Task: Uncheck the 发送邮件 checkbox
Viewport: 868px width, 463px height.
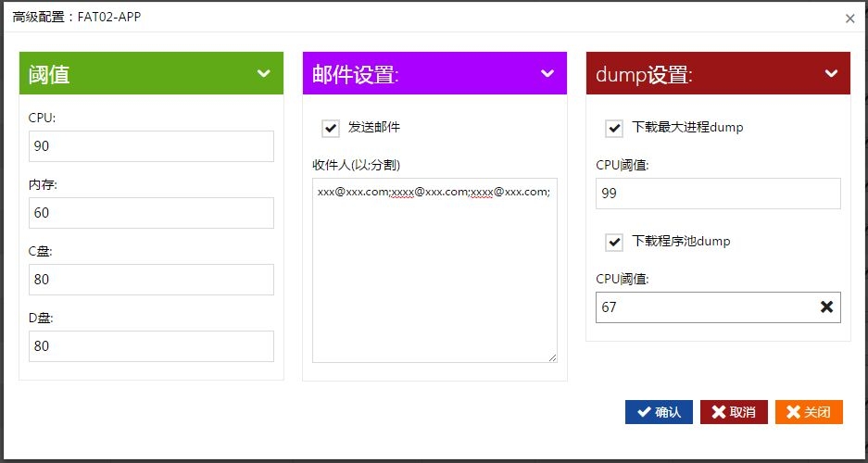Action: [x=331, y=129]
